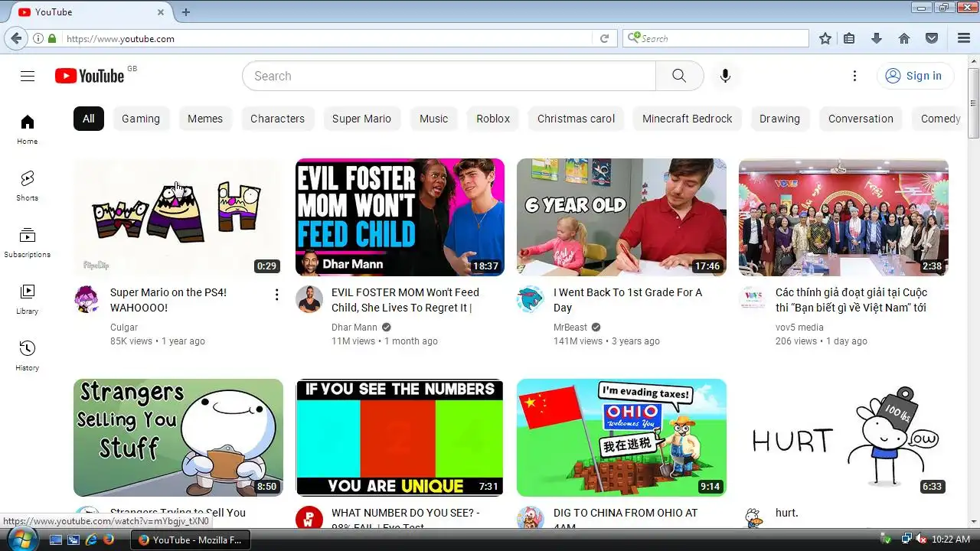Screen dimensions: 980x551
Task: Open the Pocket icon in toolbar
Action: (x=932, y=38)
